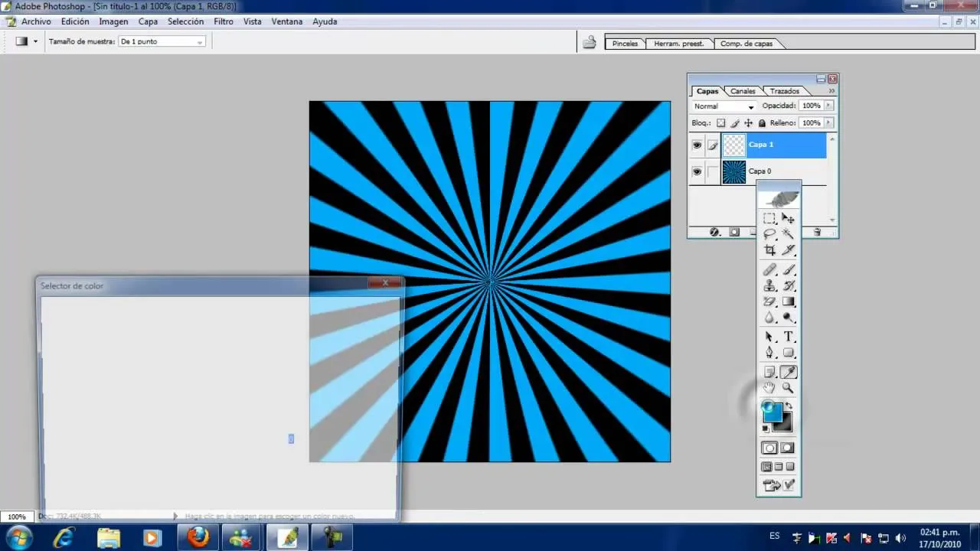Hide Capa 0 layer with eye icon
Image resolution: width=980 pixels, height=551 pixels.
click(x=697, y=171)
